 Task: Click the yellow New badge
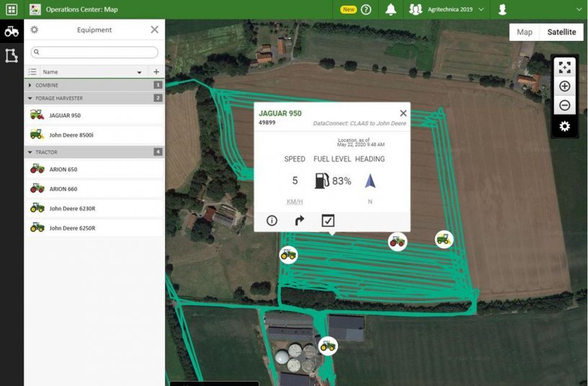coord(348,9)
